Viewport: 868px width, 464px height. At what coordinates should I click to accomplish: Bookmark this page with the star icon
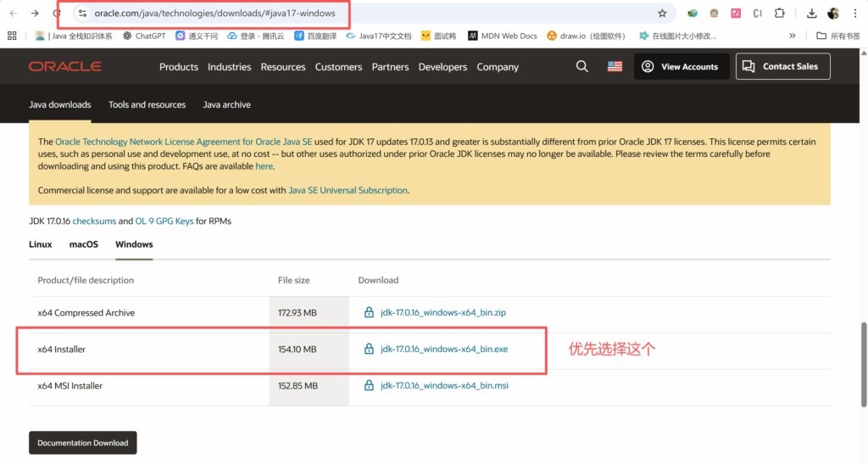tap(662, 14)
